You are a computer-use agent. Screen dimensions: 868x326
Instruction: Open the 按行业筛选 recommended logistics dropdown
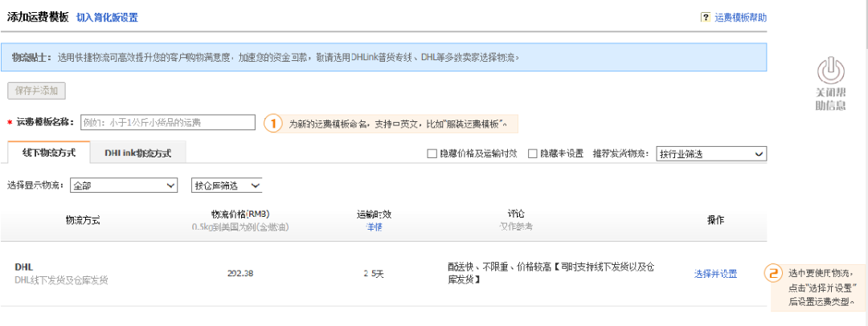pyautogui.click(x=710, y=154)
